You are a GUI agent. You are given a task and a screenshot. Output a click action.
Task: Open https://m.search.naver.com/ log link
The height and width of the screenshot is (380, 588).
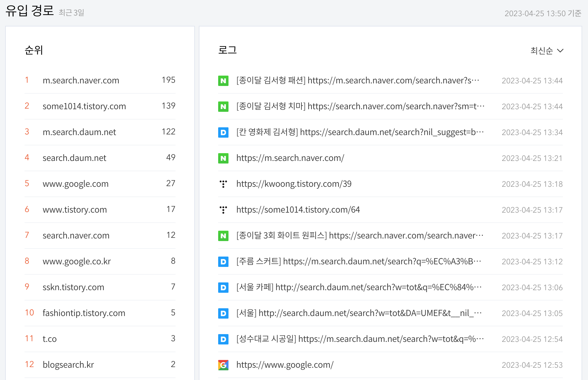[290, 158]
